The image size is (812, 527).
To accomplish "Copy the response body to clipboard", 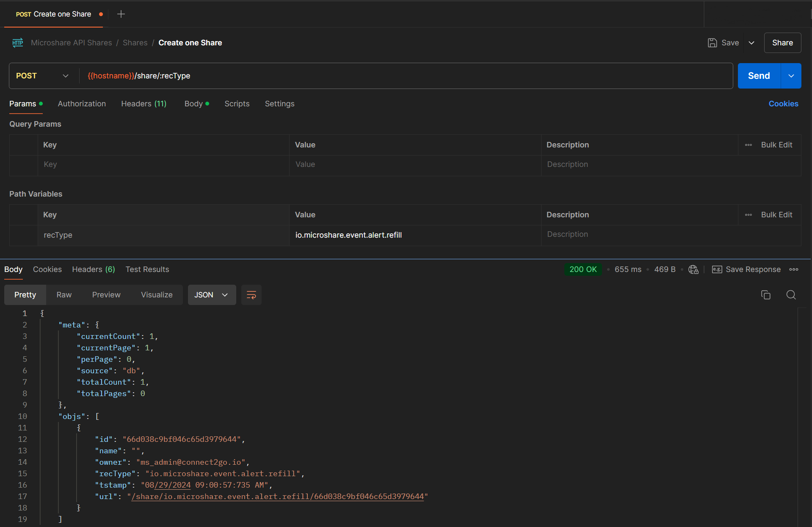I will pyautogui.click(x=766, y=295).
